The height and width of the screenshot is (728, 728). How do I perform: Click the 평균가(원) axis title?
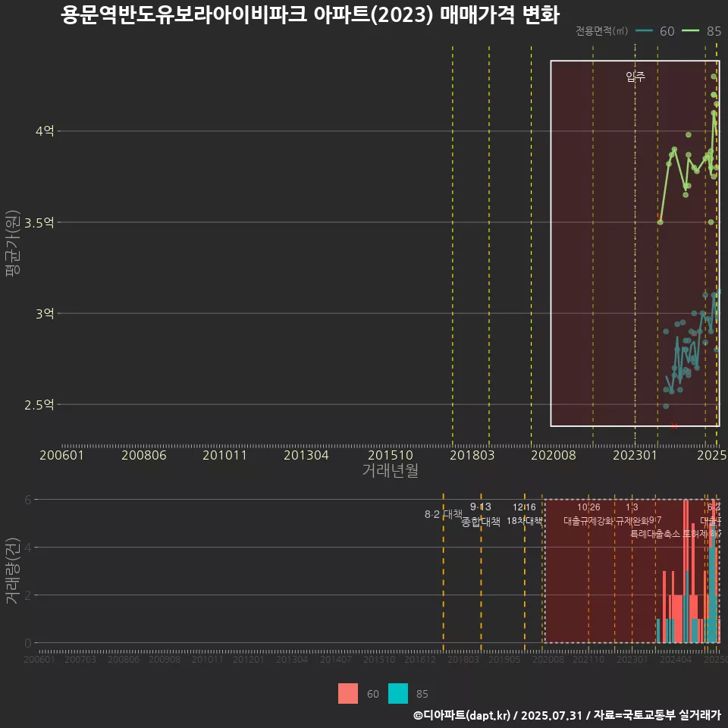click(x=13, y=243)
